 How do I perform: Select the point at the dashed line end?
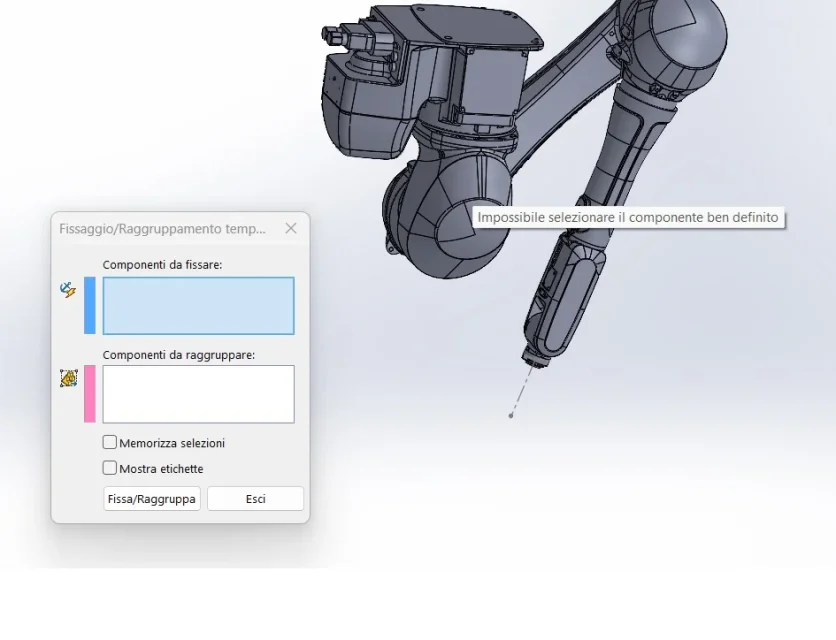(511, 415)
